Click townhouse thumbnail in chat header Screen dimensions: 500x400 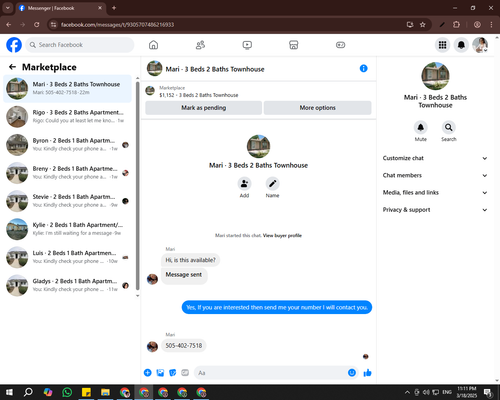pyautogui.click(x=155, y=68)
